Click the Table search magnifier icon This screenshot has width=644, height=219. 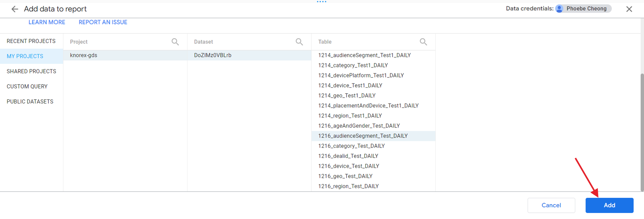coord(423,42)
